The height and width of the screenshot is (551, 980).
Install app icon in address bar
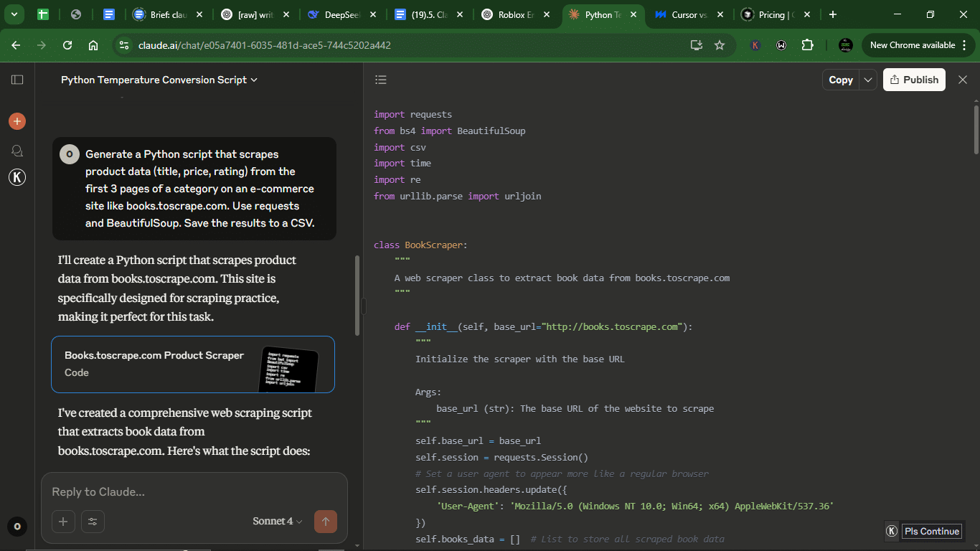pos(696,45)
